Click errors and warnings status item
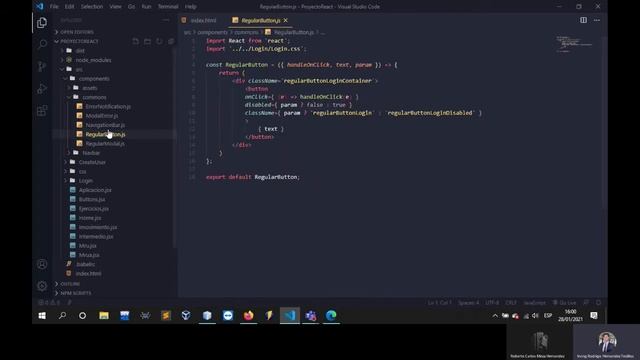Screen dimensions: 640x360 pos(49,302)
